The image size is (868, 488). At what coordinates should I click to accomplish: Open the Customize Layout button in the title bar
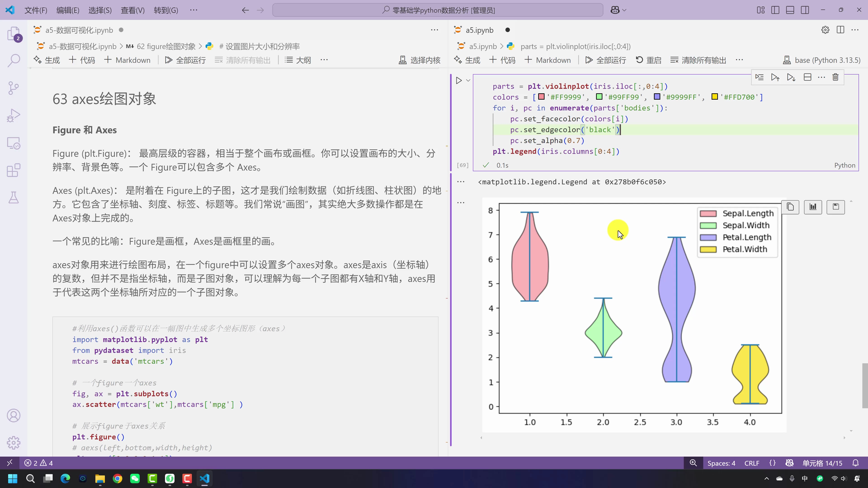click(760, 10)
